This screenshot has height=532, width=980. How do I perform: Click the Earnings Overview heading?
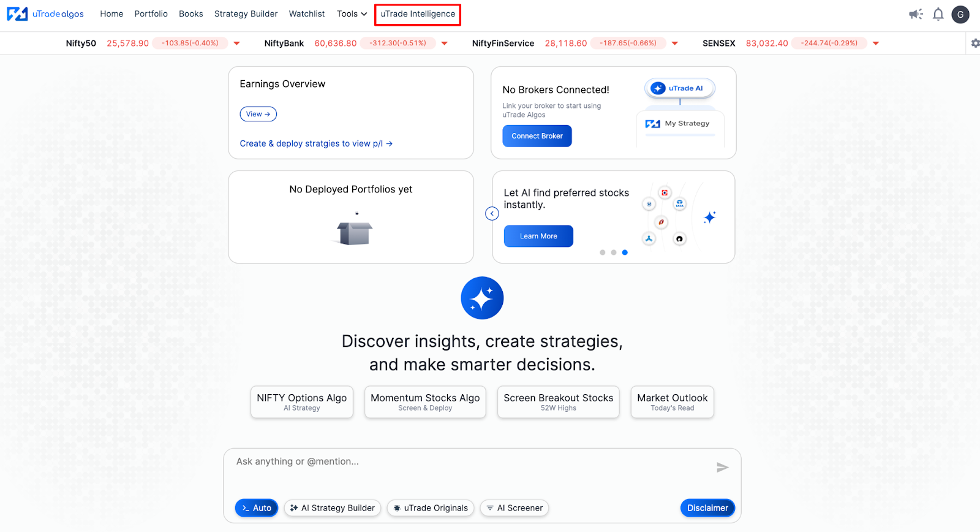click(282, 84)
